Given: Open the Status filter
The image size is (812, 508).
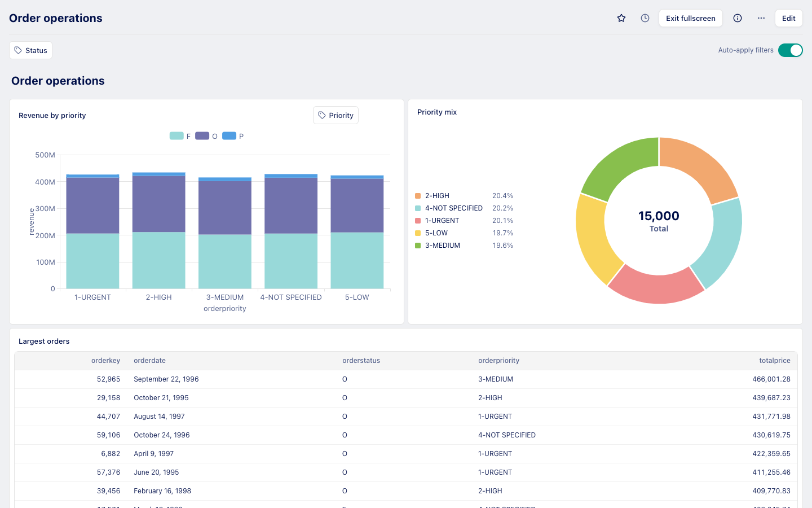Looking at the screenshot, I should pyautogui.click(x=31, y=50).
